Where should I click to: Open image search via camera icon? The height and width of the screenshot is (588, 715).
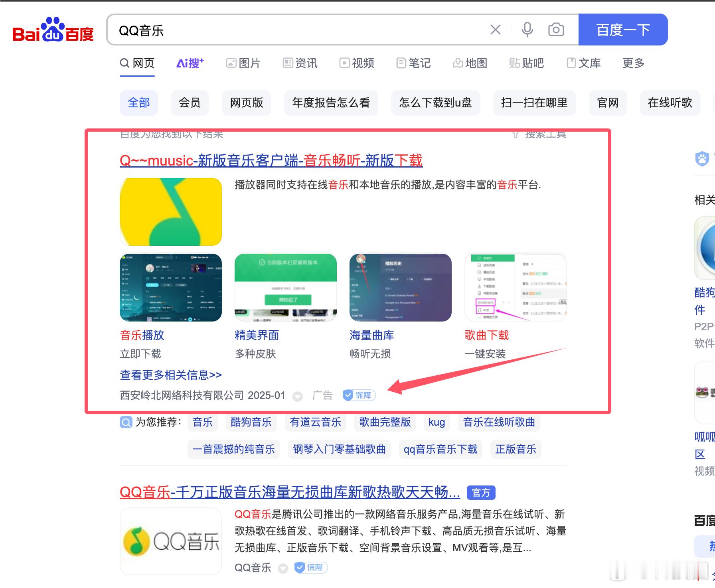tap(556, 30)
